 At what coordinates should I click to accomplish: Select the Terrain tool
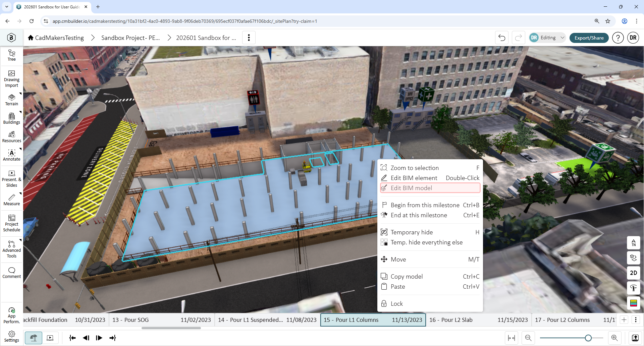(x=12, y=100)
